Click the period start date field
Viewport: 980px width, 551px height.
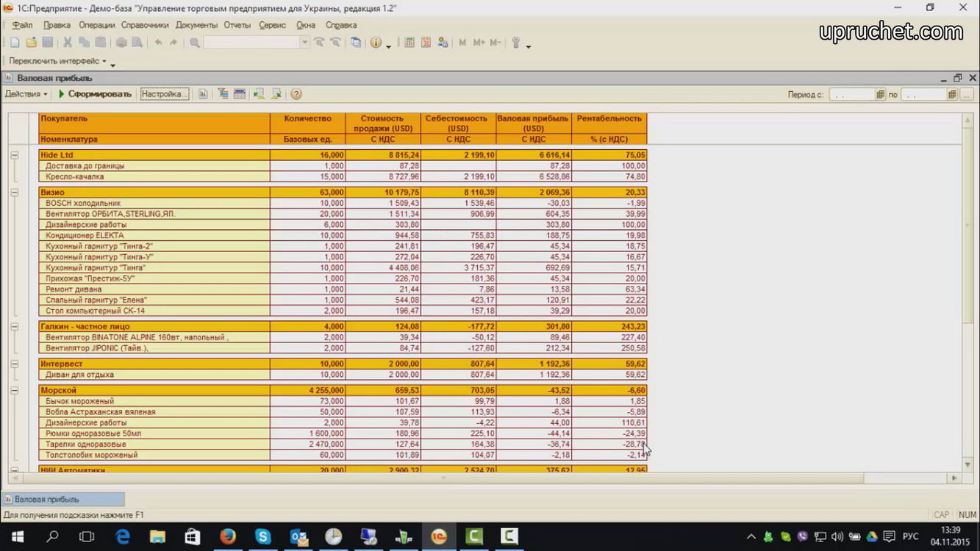point(852,94)
